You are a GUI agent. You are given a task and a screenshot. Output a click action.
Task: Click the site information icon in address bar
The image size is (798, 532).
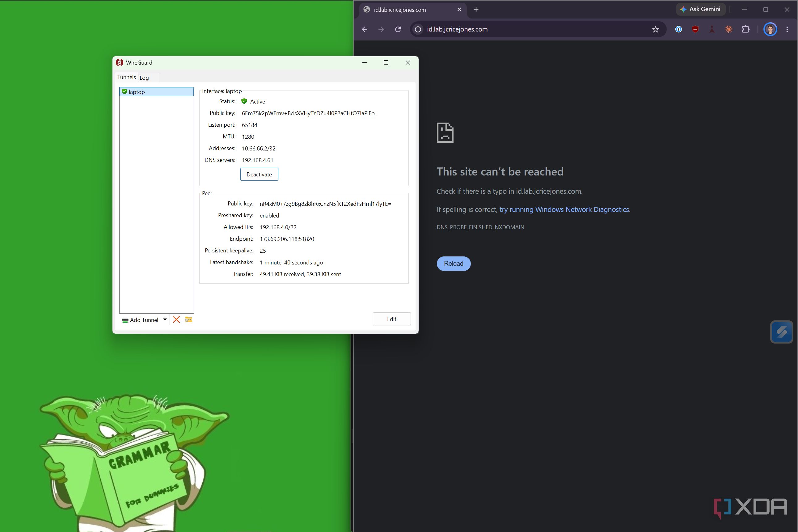(418, 30)
